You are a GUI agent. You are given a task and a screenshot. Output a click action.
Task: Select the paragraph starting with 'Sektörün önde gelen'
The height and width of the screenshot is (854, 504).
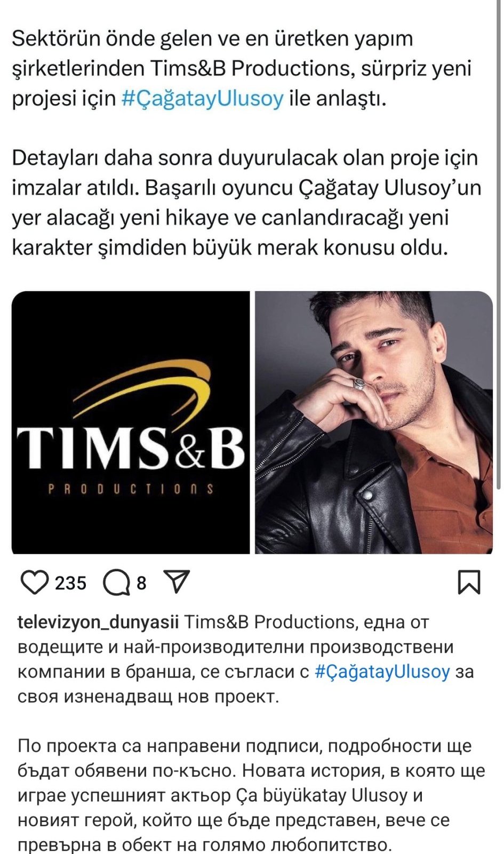[242, 69]
